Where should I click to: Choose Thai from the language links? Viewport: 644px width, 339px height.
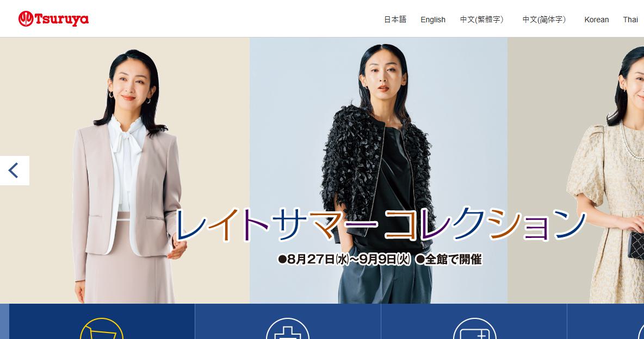[630, 20]
